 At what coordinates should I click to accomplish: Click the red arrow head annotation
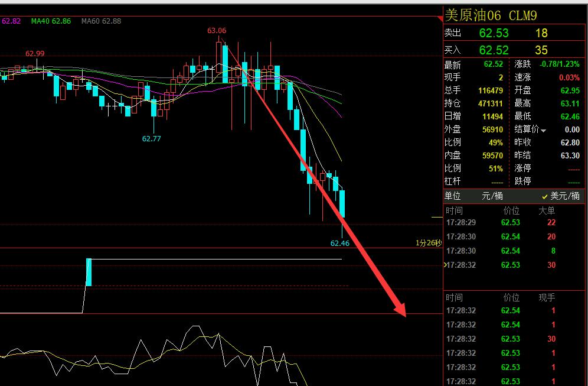pyautogui.click(x=400, y=309)
